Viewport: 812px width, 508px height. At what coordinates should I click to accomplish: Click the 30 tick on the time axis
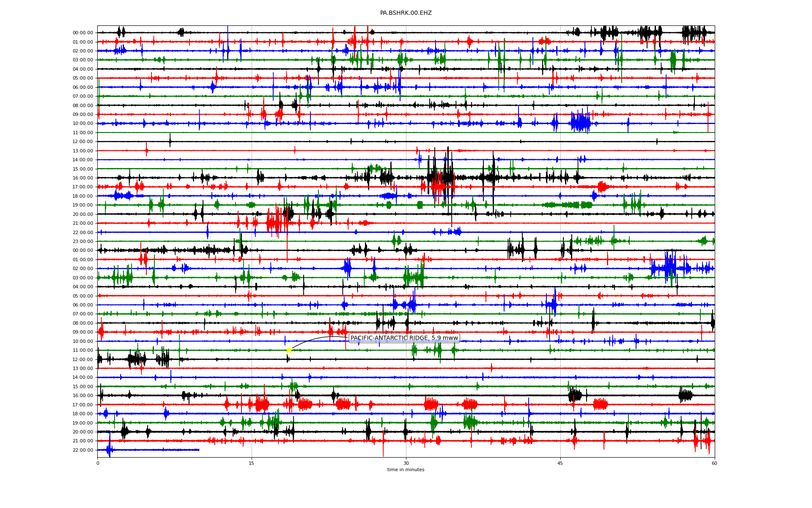coord(406,463)
